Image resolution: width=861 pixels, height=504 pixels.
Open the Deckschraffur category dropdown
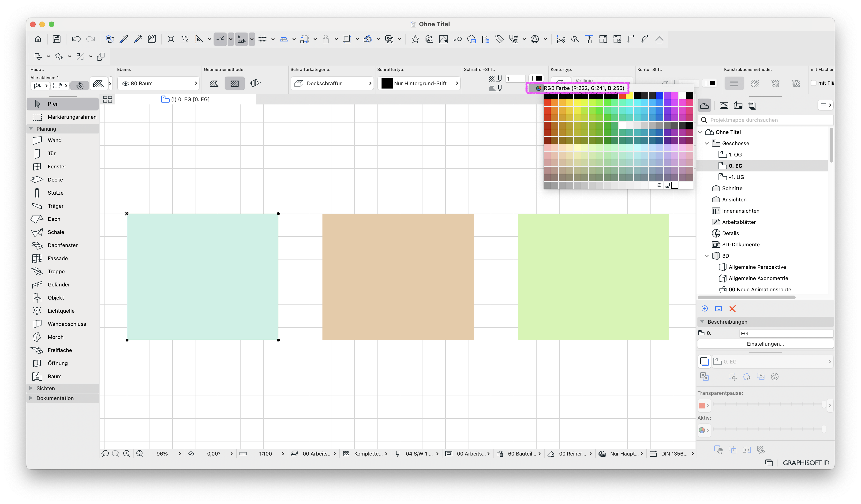tap(332, 83)
